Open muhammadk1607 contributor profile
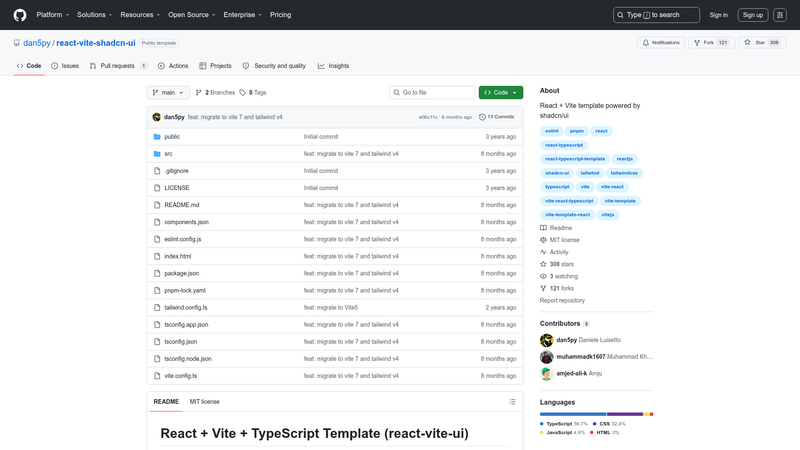800x450 pixels. (x=581, y=357)
